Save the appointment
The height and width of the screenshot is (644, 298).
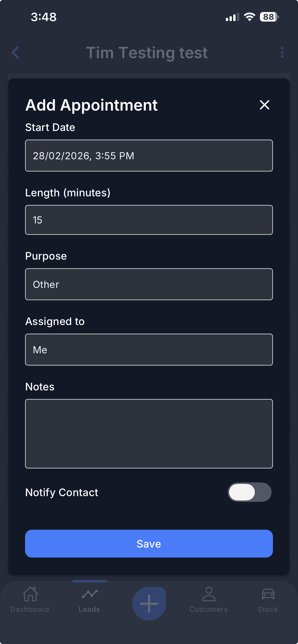[149, 543]
